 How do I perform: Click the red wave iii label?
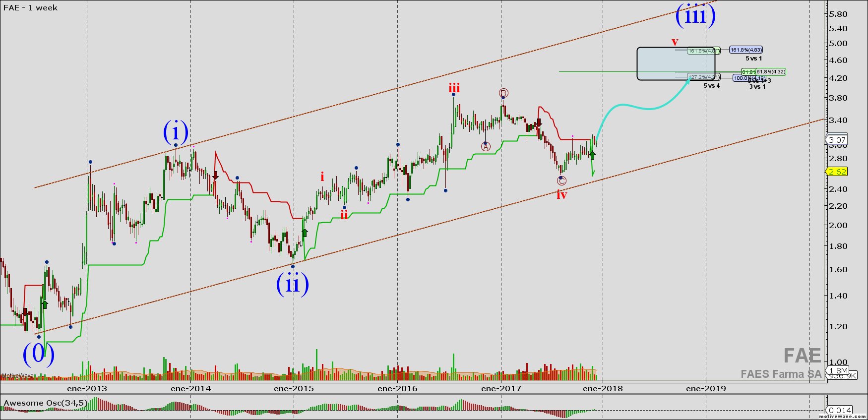point(454,88)
